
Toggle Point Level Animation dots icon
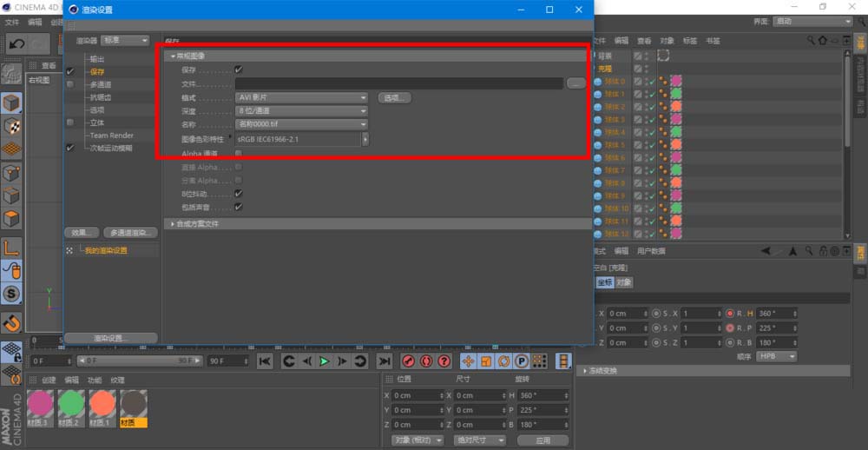[x=539, y=361]
